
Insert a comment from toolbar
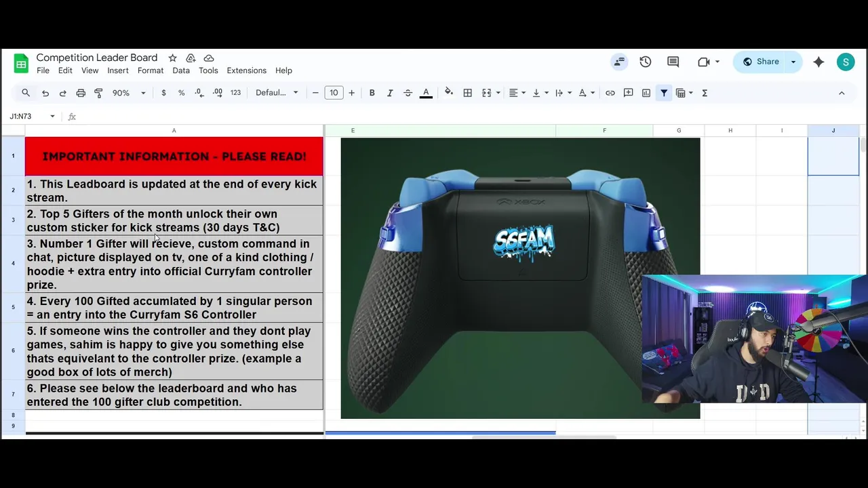click(x=628, y=93)
